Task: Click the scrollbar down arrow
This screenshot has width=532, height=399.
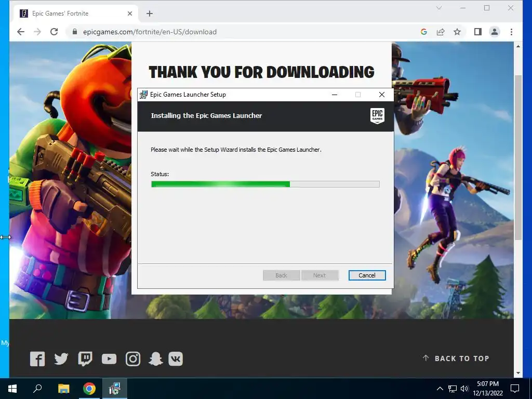Action: [x=518, y=373]
